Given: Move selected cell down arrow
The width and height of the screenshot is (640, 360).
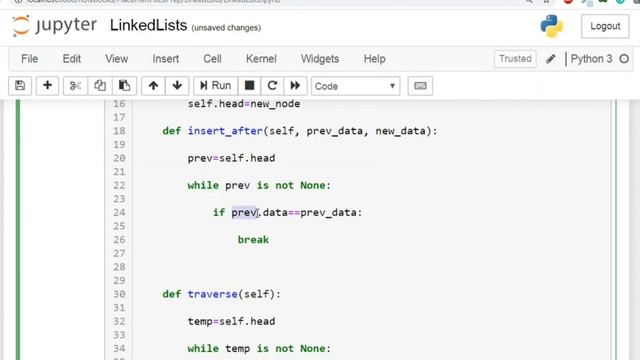Looking at the screenshot, I should [x=177, y=86].
